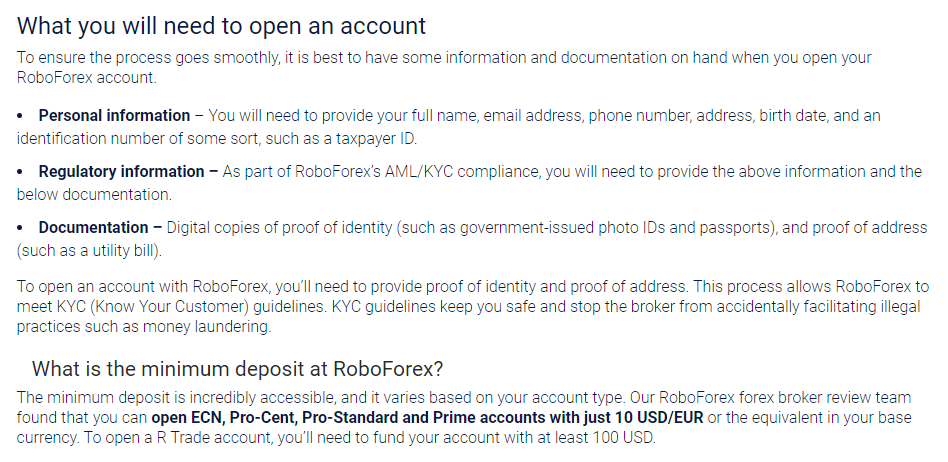Screen dimensions: 948x462
Task: Click 'What is the minimum deposit at RoboForex?' heading
Action: click(x=237, y=369)
